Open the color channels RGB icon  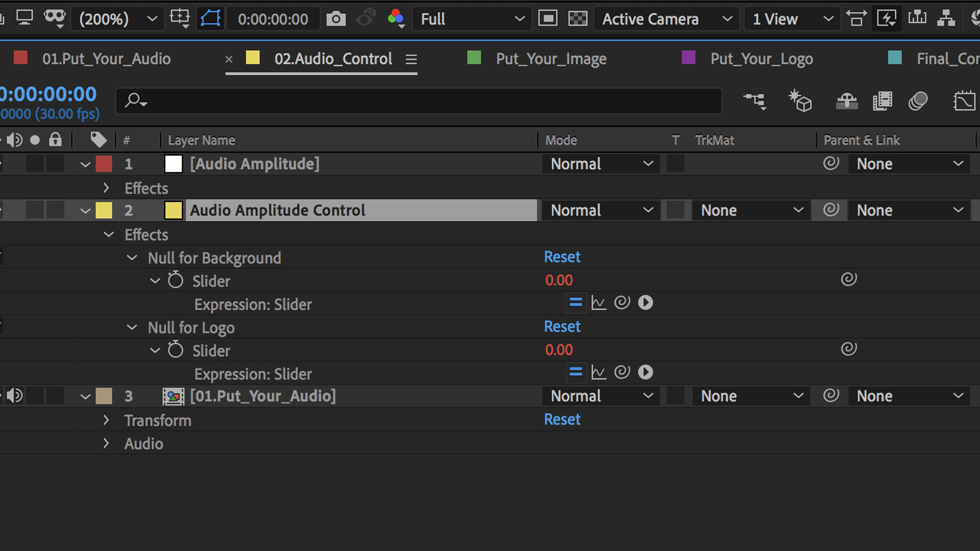tap(396, 18)
